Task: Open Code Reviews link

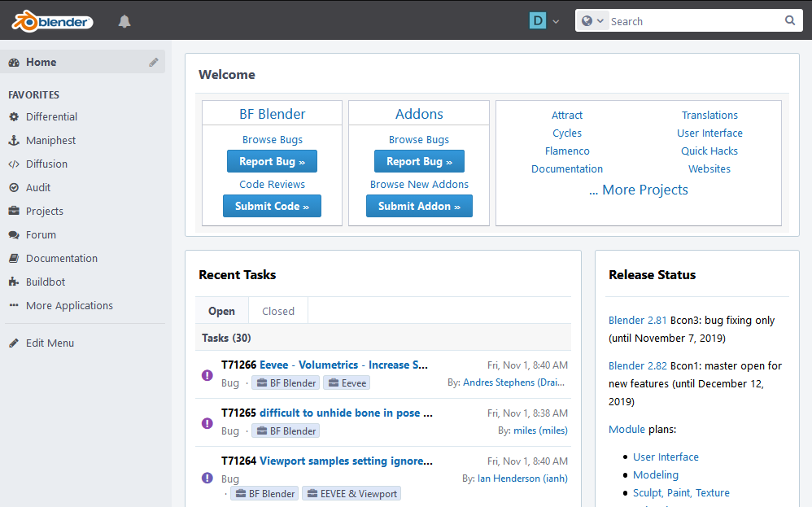Action: [272, 185]
